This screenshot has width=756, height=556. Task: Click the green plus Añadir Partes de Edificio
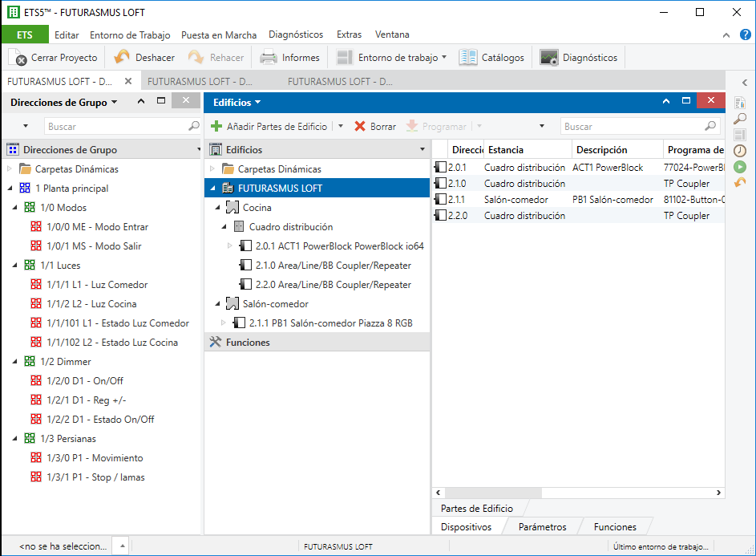pyautogui.click(x=216, y=127)
